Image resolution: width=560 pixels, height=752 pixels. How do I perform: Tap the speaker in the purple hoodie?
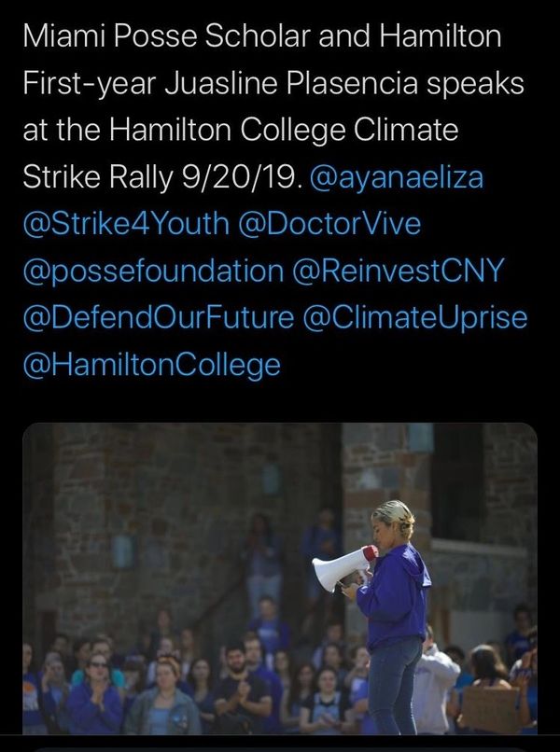point(393,618)
